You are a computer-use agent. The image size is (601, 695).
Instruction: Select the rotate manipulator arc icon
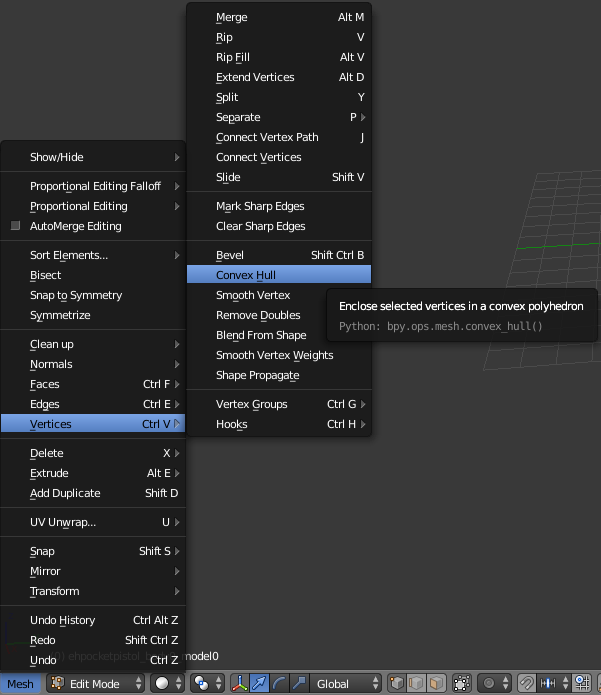tap(279, 684)
